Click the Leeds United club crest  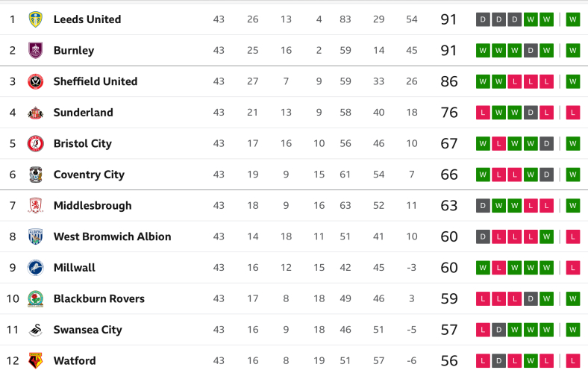tap(36, 19)
